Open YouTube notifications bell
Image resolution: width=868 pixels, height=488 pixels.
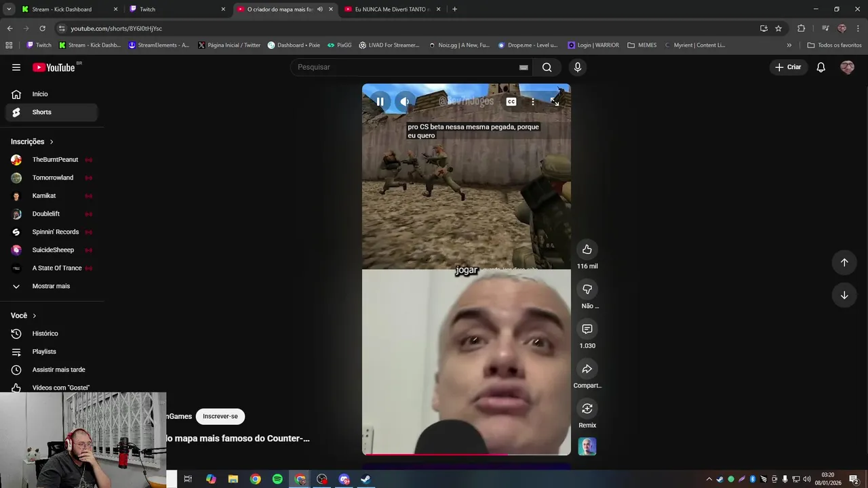click(821, 67)
